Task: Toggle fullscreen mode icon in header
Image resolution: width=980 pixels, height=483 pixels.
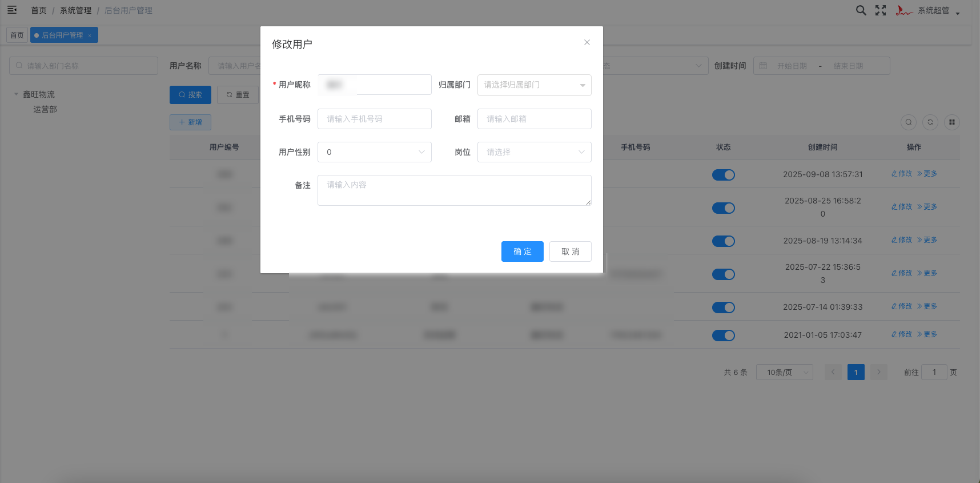Action: coord(881,10)
